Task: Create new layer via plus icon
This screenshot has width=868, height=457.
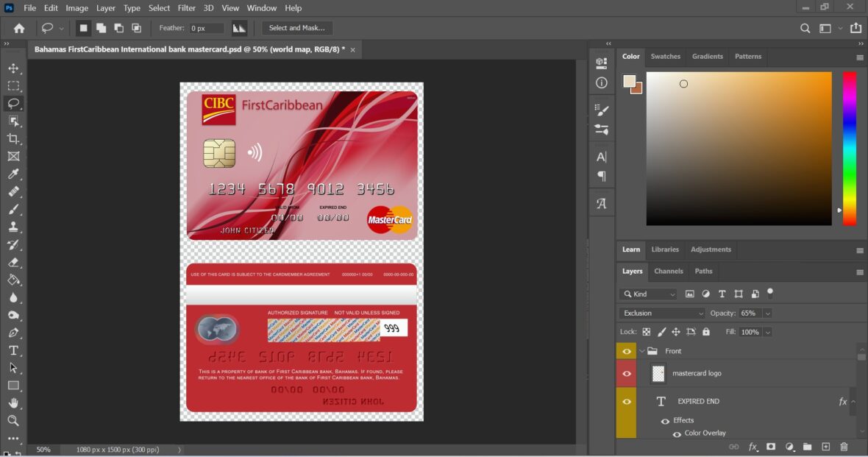Action: point(825,447)
